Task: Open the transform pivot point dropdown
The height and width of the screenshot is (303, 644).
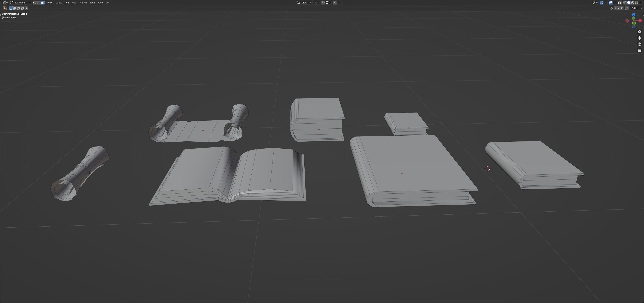Action: [317, 2]
